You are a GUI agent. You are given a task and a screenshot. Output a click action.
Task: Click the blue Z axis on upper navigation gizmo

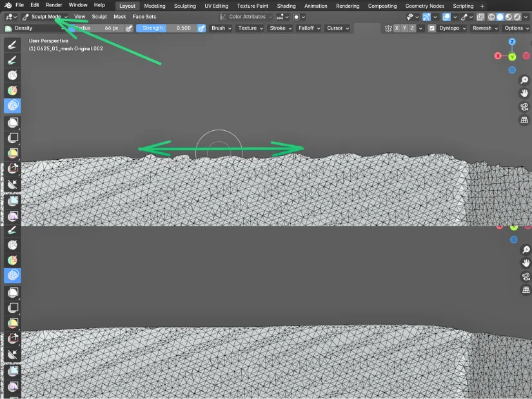point(512,42)
